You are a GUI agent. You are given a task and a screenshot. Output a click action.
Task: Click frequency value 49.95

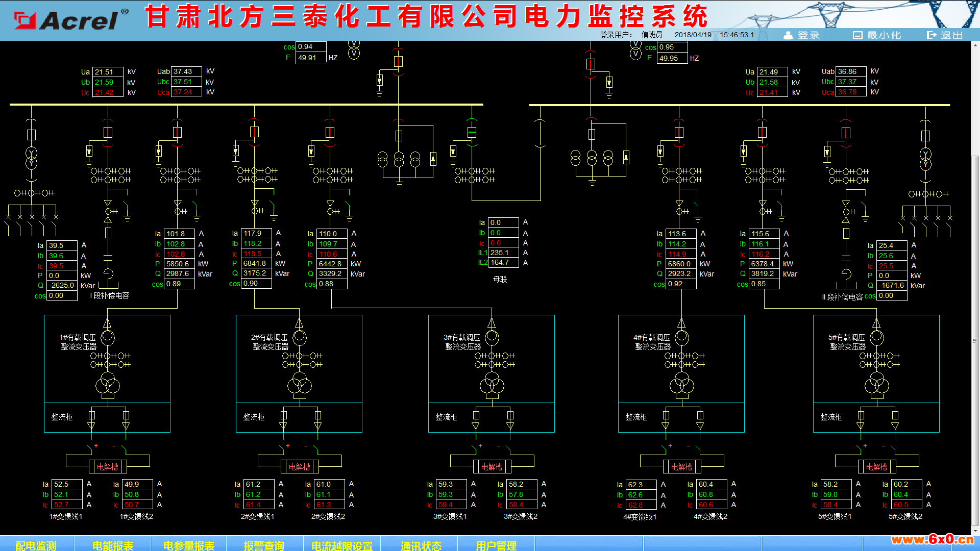672,58
